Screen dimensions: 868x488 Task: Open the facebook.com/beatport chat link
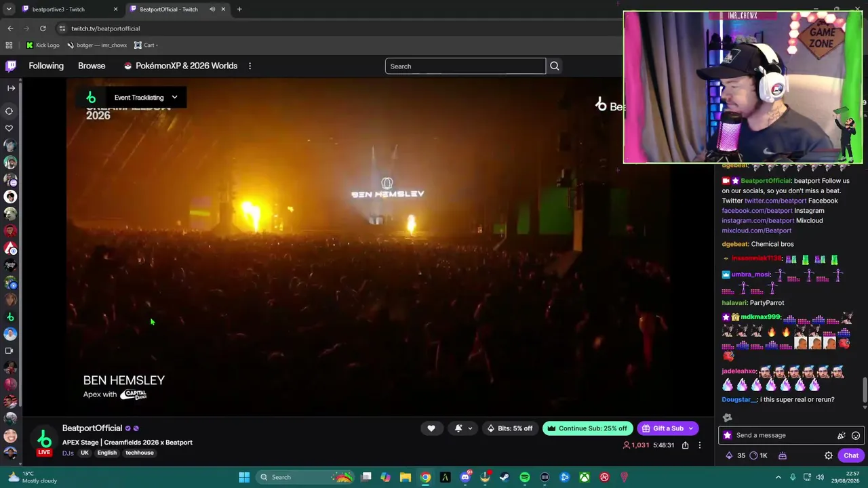tap(756, 211)
